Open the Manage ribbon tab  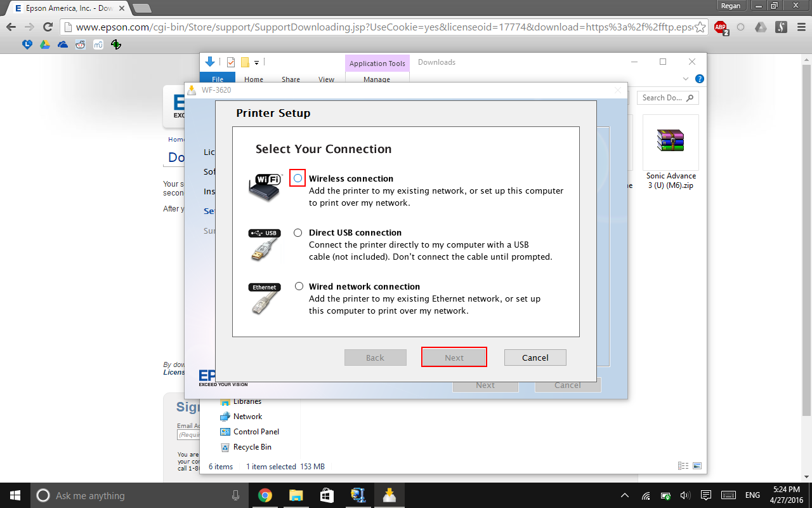[377, 79]
